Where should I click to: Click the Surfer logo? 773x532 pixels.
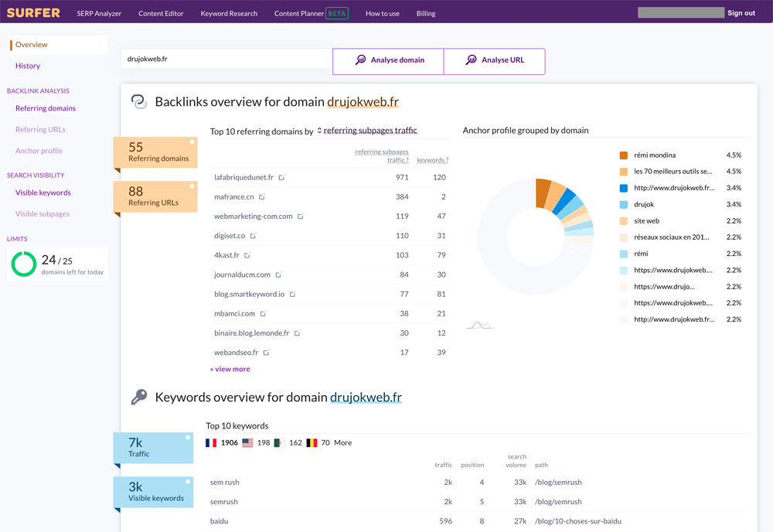[33, 13]
